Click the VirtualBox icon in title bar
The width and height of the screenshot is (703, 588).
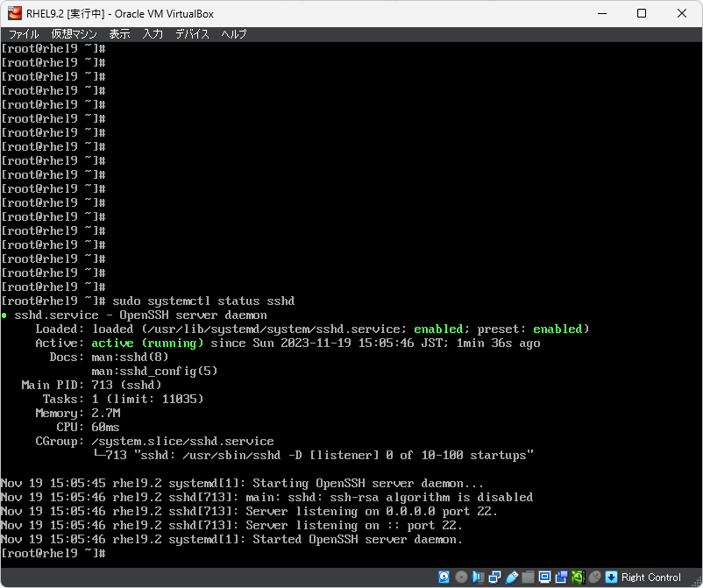click(x=15, y=13)
